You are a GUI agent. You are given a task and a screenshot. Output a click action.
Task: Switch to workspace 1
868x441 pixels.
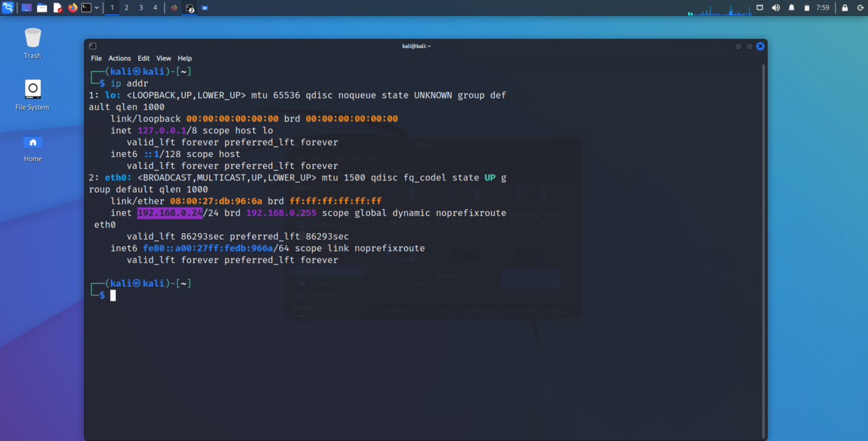tap(112, 8)
